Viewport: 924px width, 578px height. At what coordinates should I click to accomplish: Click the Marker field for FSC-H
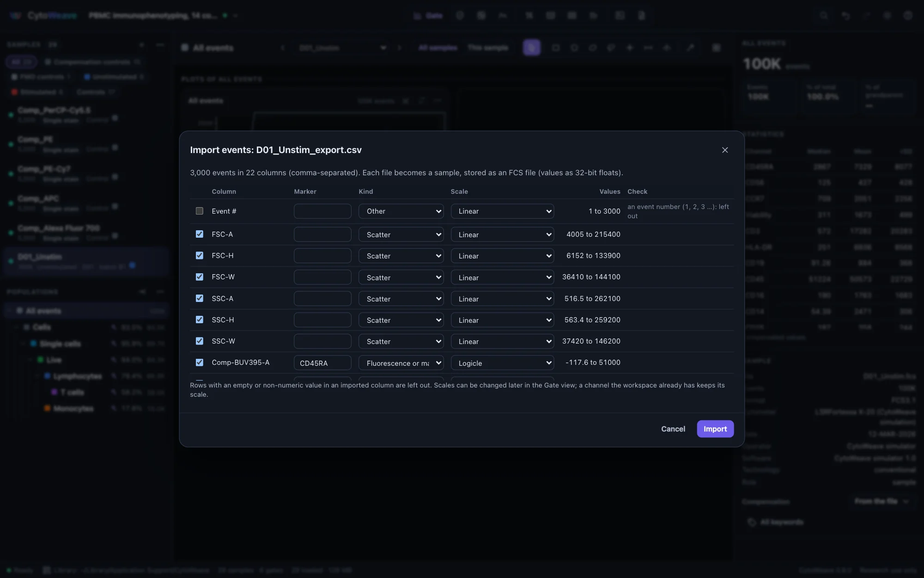[x=322, y=256]
